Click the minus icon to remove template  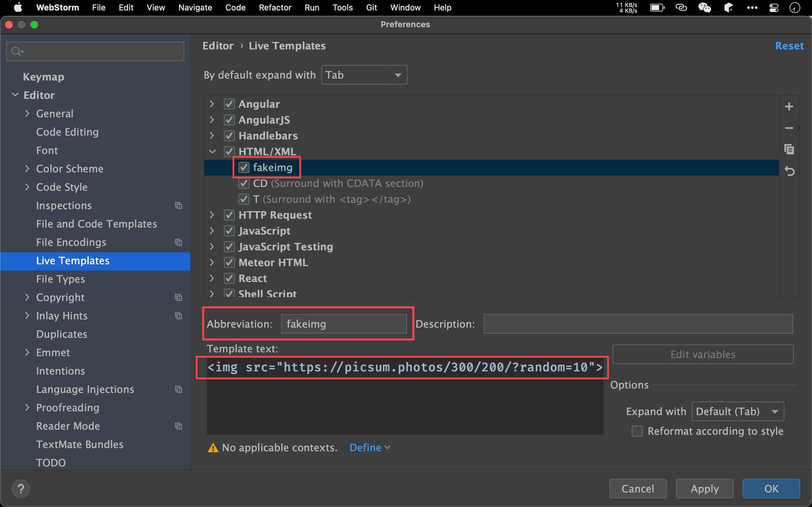tap(789, 128)
